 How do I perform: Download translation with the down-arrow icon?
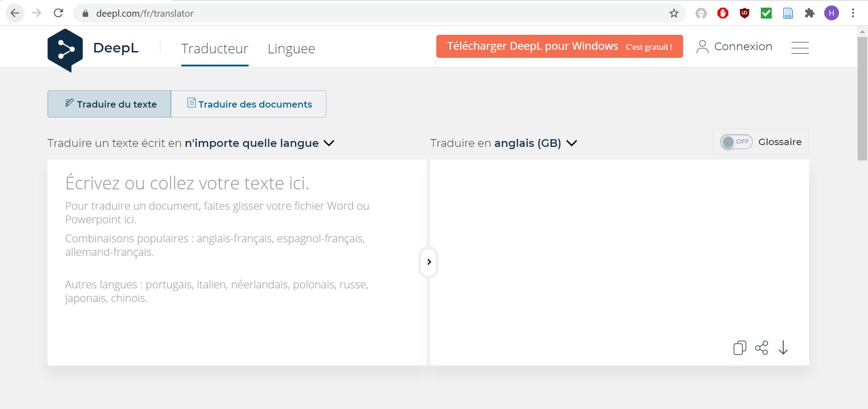783,348
